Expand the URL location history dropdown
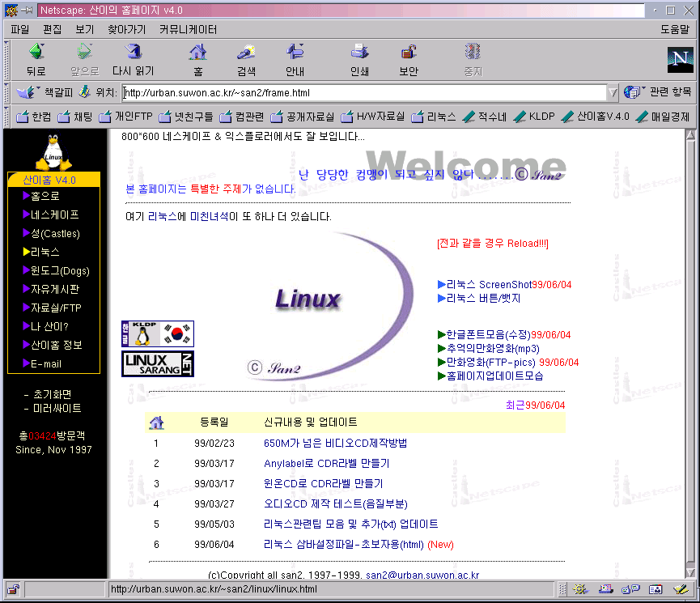The image size is (700, 603). [x=613, y=92]
